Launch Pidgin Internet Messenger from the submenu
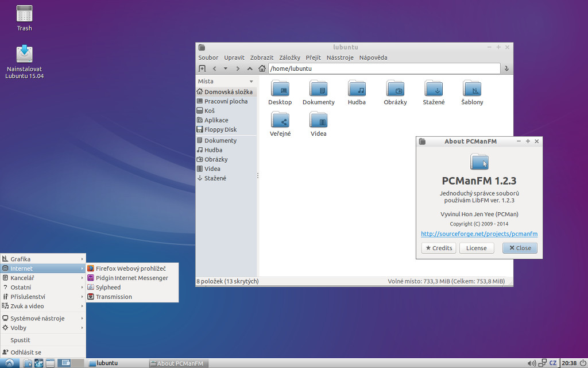This screenshot has height=368, width=588. click(x=133, y=278)
